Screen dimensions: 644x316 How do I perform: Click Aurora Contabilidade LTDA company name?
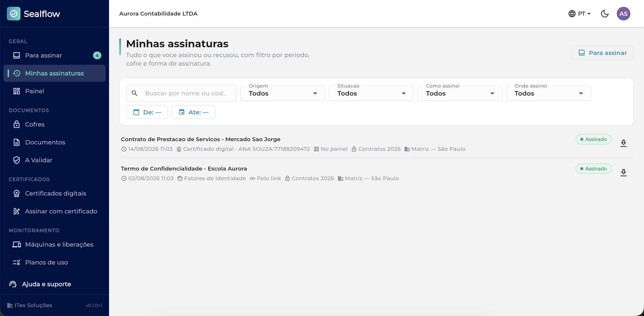pos(158,13)
